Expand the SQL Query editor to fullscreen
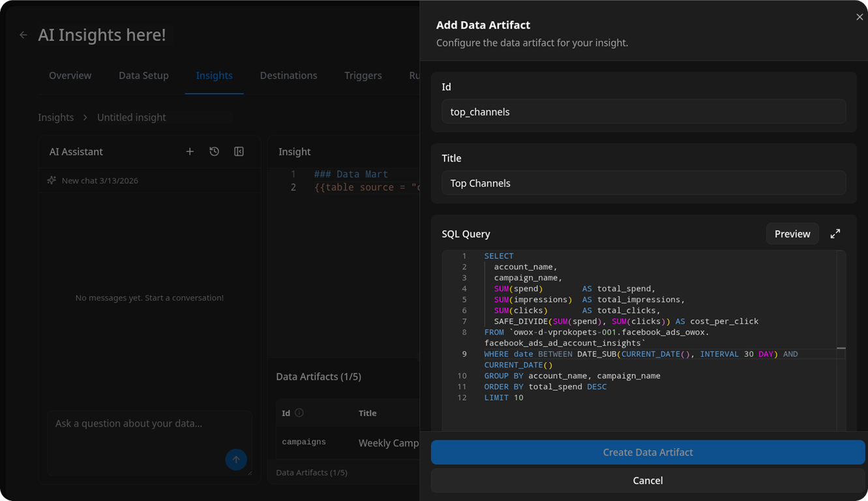The height and width of the screenshot is (501, 868). coord(835,233)
